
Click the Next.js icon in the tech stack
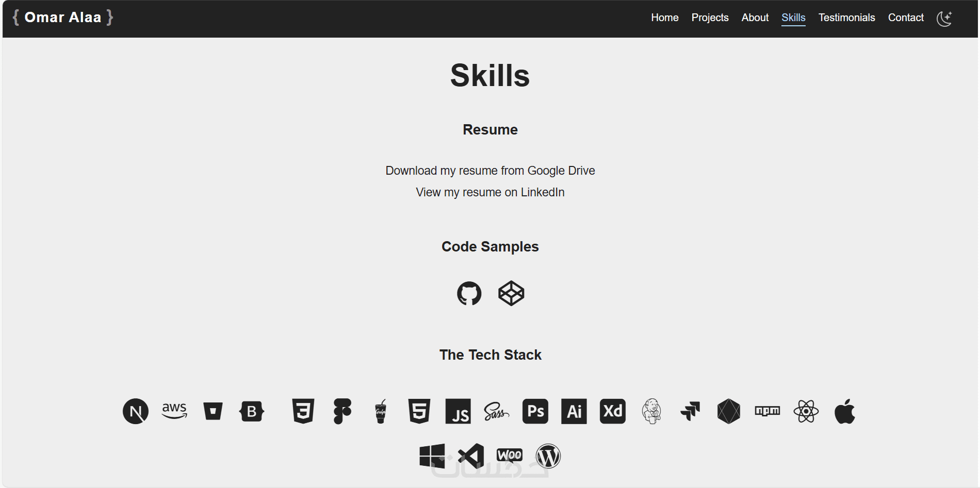(136, 411)
